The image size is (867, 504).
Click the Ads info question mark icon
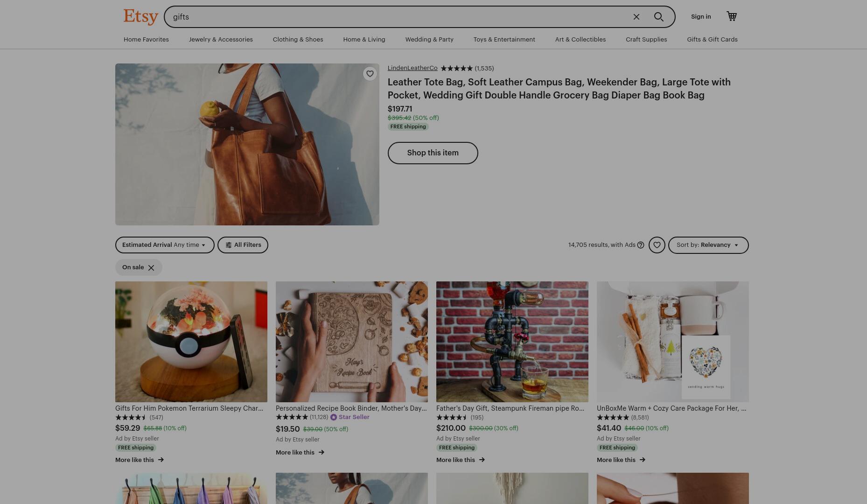641,245
